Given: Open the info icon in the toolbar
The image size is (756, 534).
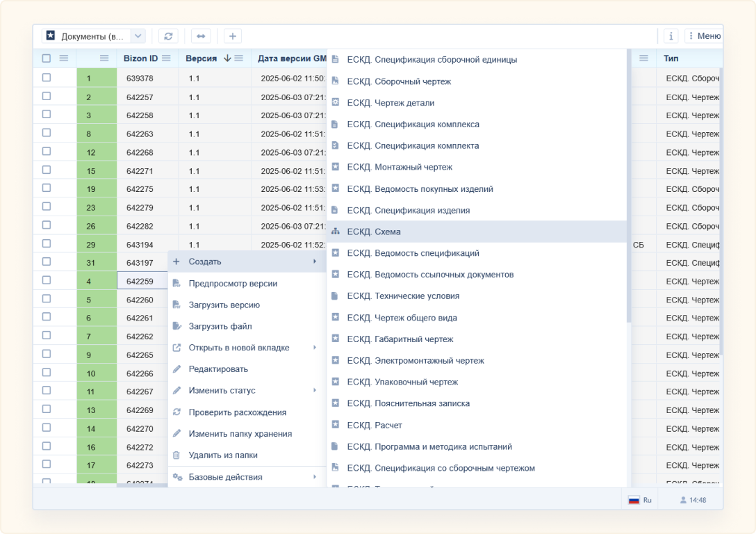Looking at the screenshot, I should [x=671, y=36].
